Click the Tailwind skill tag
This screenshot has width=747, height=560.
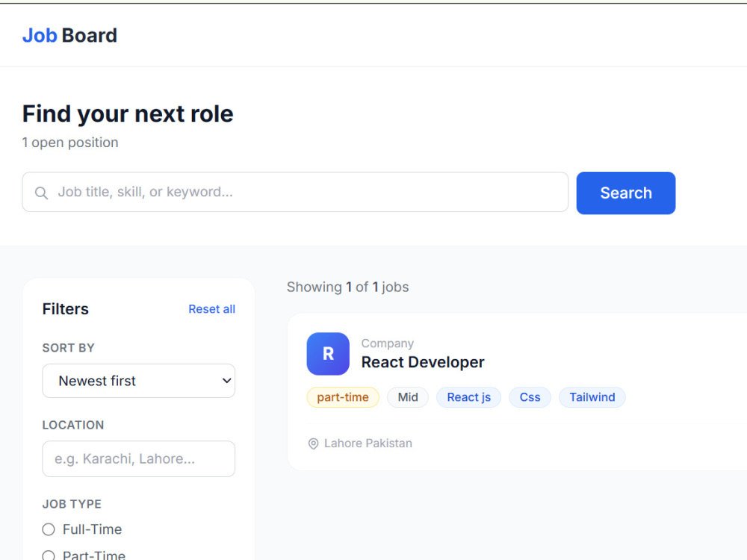592,397
